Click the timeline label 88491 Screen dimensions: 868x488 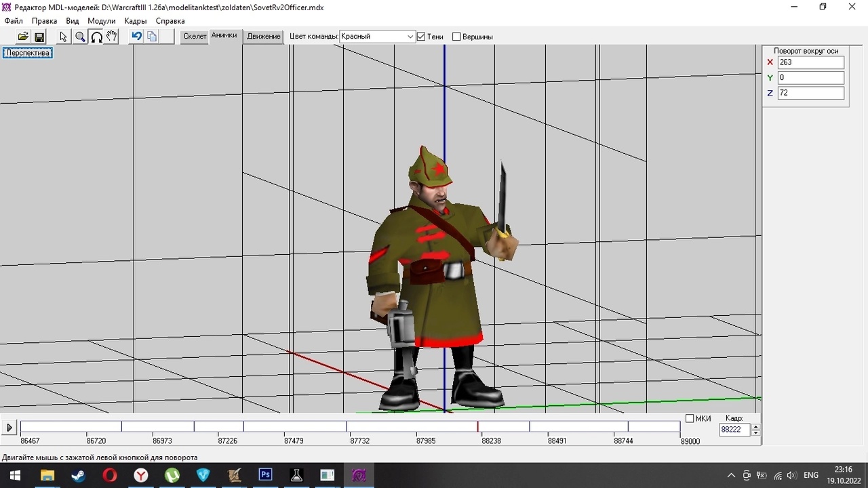coord(557,441)
